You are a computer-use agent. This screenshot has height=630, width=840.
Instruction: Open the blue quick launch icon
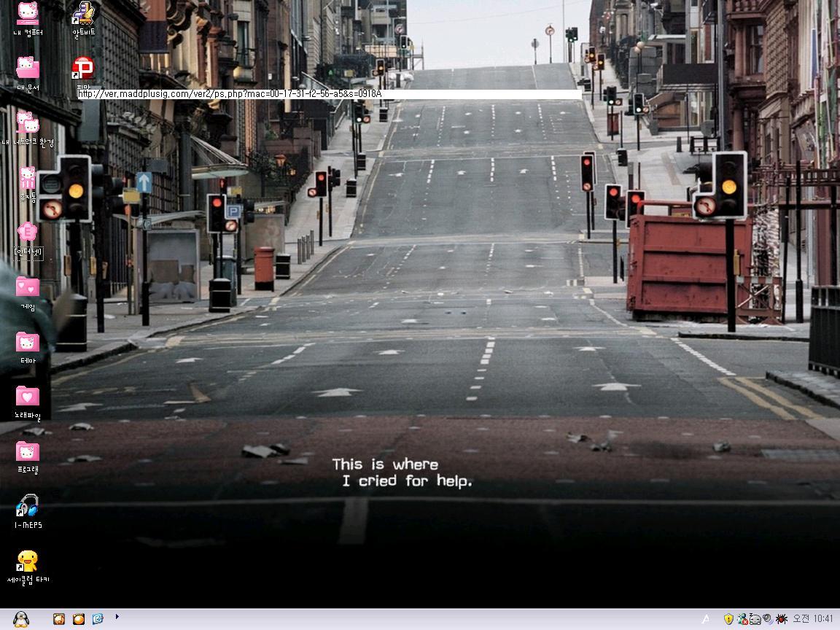[98, 619]
